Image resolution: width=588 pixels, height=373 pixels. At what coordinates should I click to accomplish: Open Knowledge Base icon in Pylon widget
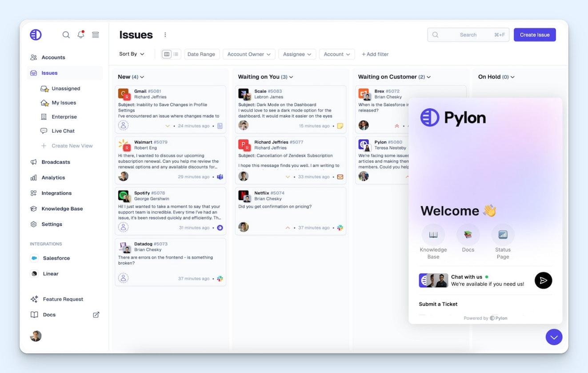[433, 235]
